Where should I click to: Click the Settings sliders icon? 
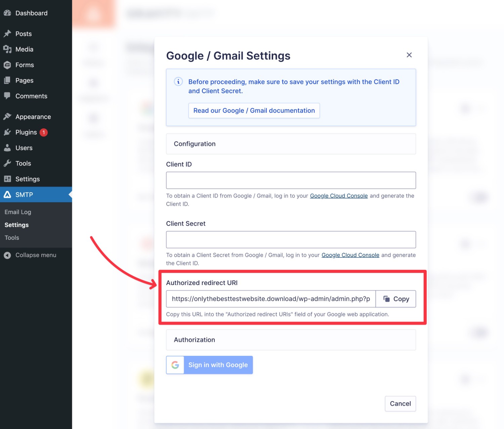point(7,179)
